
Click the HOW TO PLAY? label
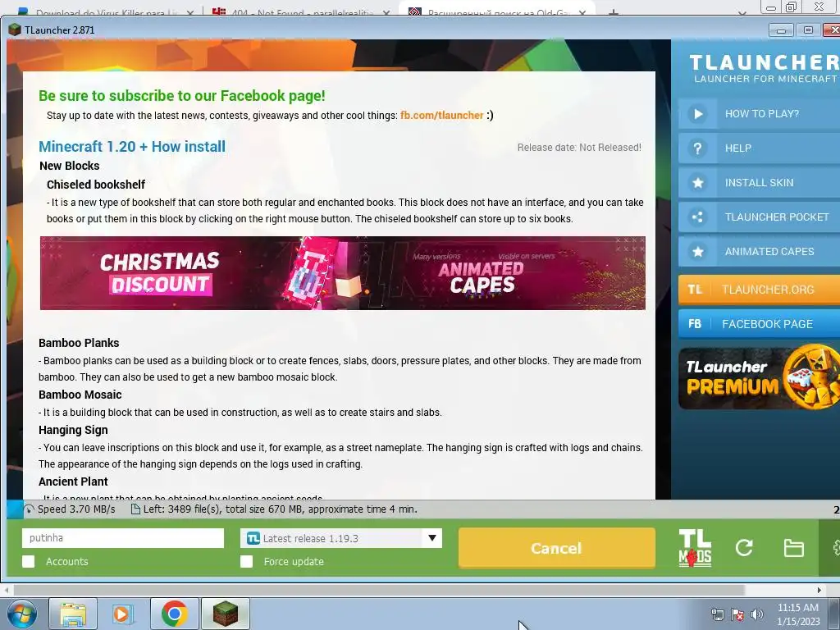tap(762, 113)
